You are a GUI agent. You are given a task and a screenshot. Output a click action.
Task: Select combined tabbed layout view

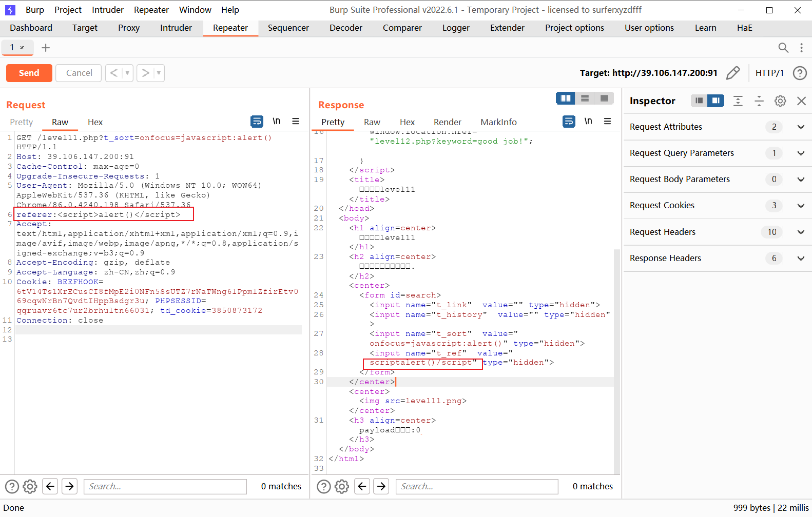point(604,98)
